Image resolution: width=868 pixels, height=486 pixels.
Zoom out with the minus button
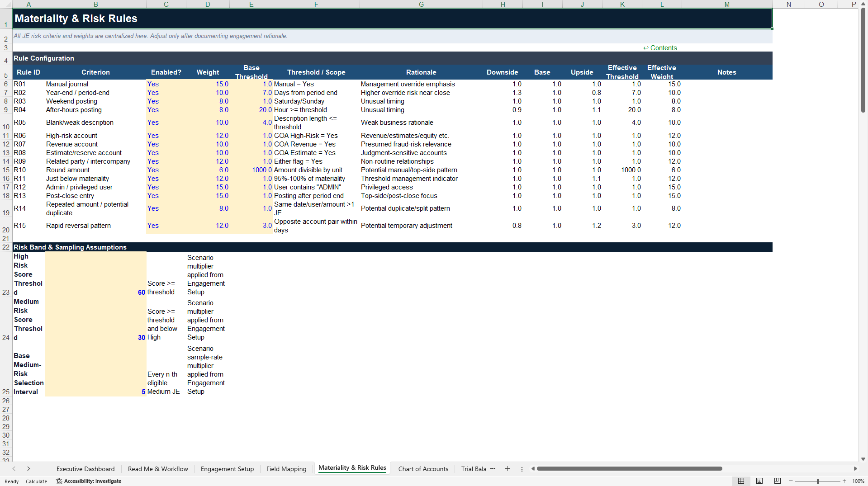coord(791,481)
